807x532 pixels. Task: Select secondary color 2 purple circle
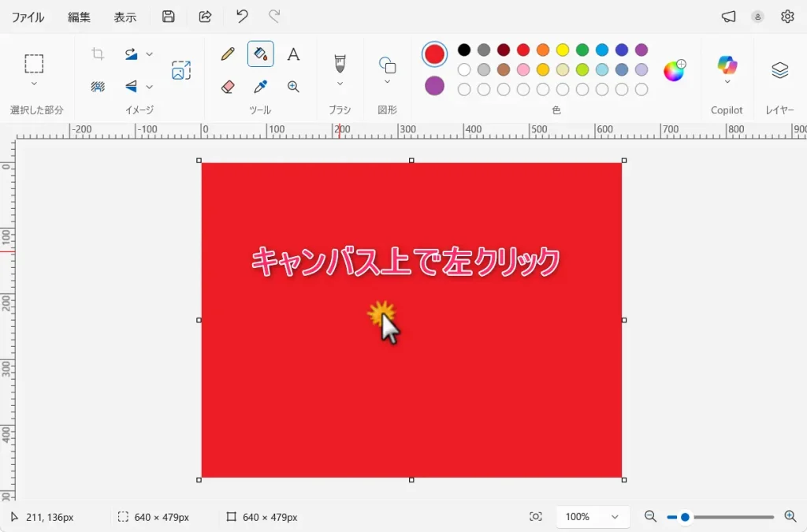(x=434, y=85)
